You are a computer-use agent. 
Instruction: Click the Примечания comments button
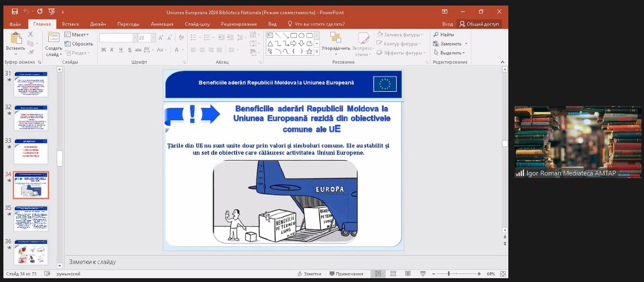pyautogui.click(x=346, y=274)
